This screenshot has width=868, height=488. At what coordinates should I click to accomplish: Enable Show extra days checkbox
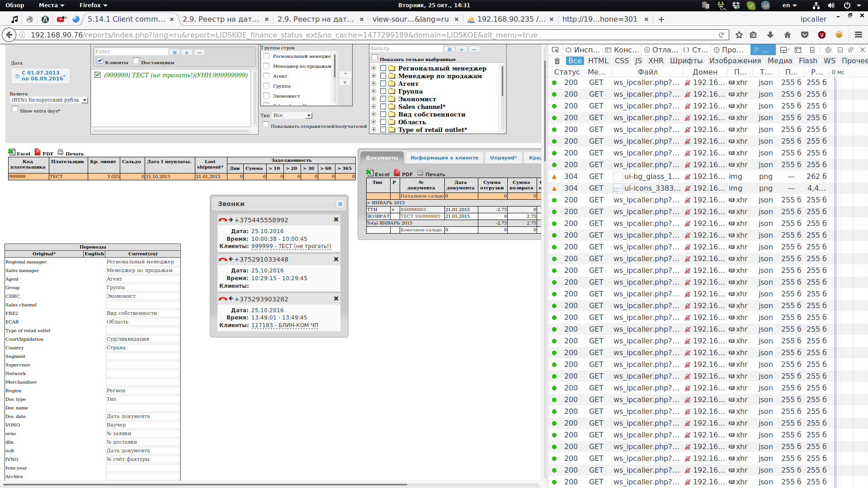15,109
